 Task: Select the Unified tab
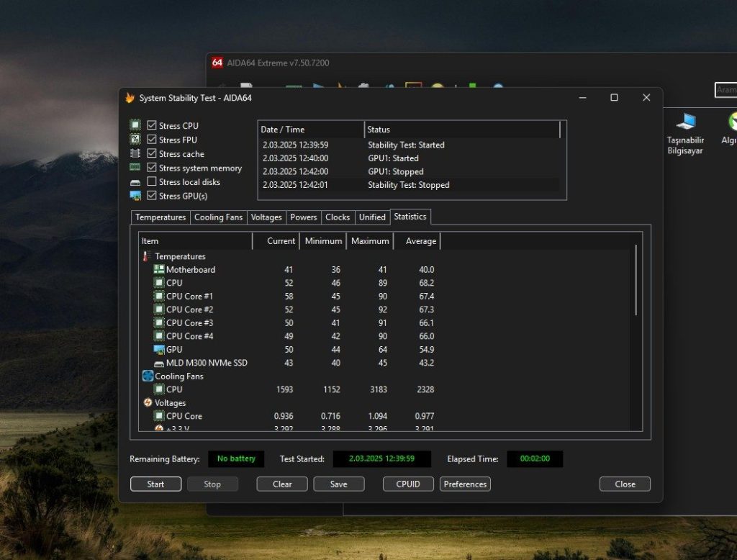coord(372,217)
